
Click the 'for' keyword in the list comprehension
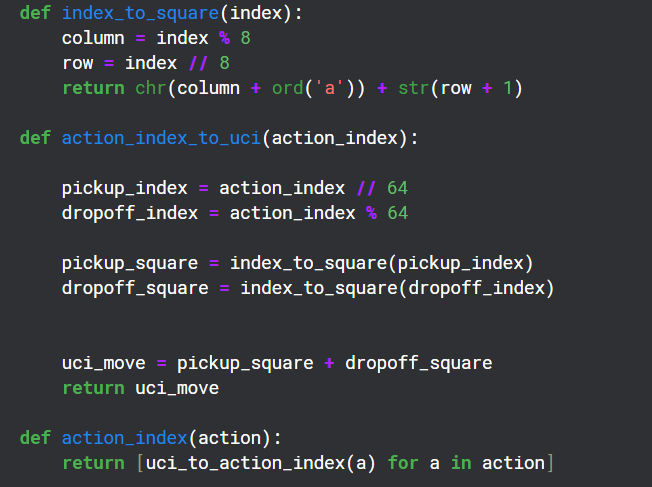point(402,463)
